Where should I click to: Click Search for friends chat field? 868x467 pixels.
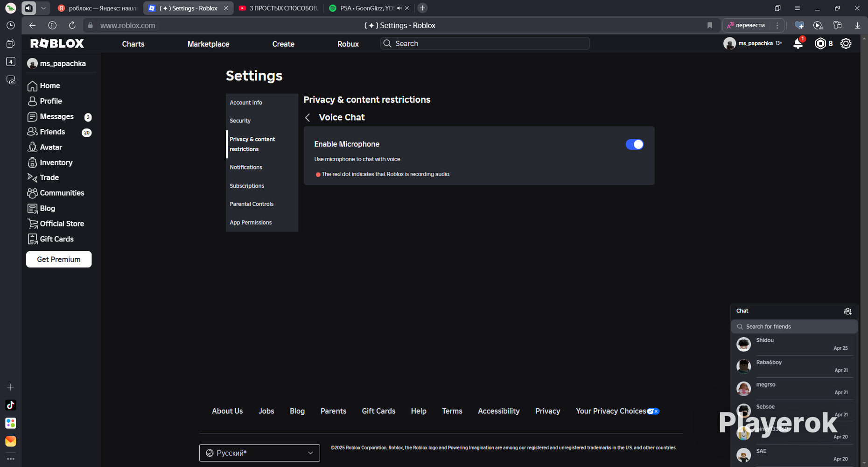tap(794, 326)
